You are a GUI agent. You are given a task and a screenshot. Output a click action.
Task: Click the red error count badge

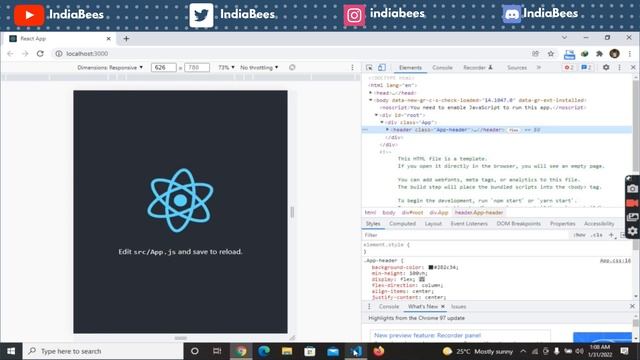569,67
